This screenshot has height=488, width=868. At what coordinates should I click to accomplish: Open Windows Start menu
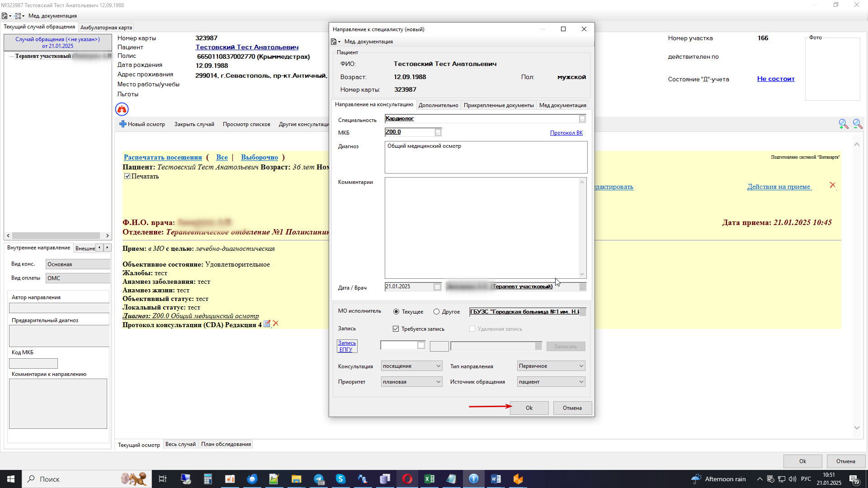[11, 479]
